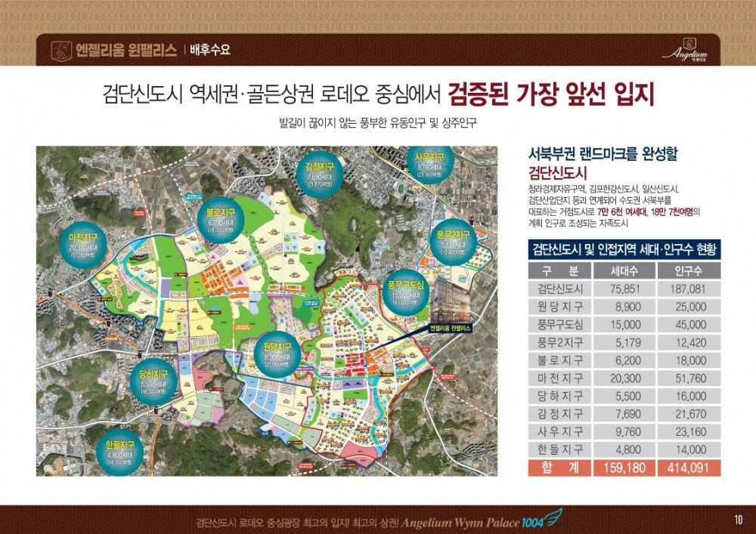
Task: Click the table title '검단신도시 및 인접지역 세대·인구수 현황'
Action: (x=624, y=250)
